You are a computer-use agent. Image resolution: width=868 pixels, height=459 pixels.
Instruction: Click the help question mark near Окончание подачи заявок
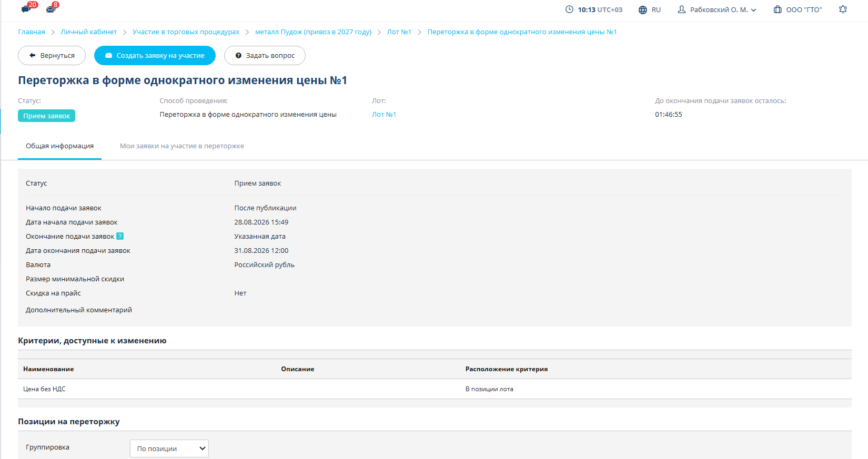coord(120,236)
